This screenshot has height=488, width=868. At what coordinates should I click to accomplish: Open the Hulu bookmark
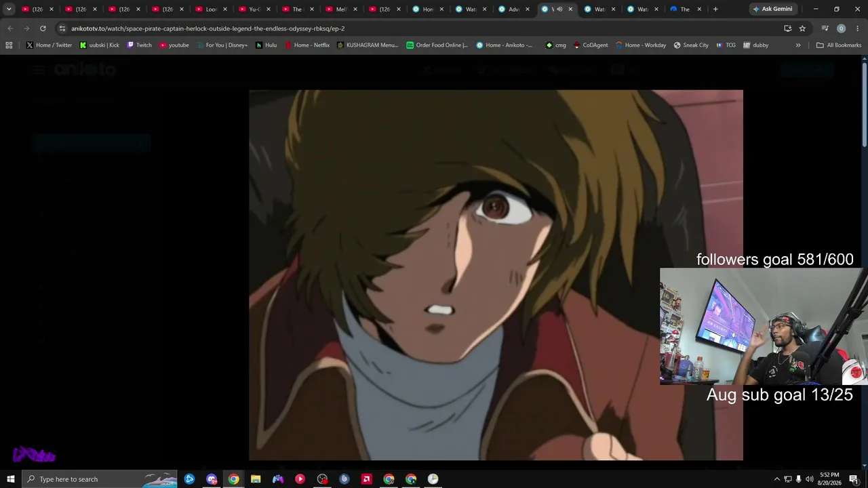[266, 45]
